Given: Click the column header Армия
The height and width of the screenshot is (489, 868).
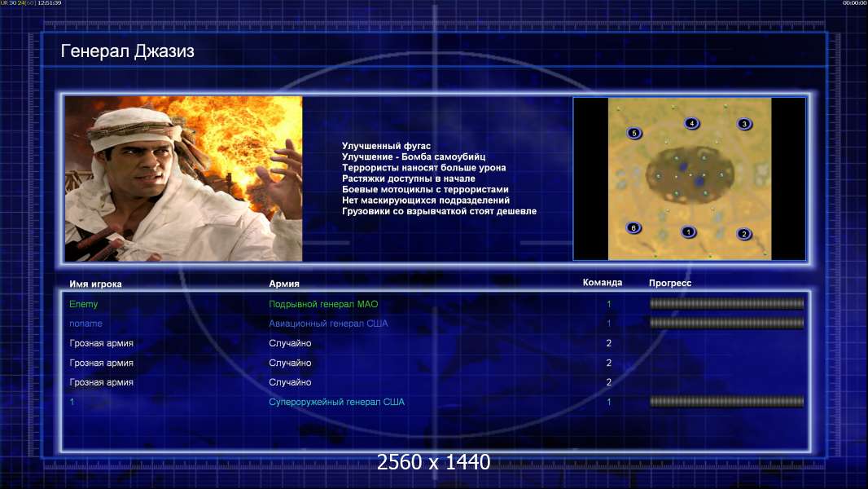Looking at the screenshot, I should coord(284,284).
